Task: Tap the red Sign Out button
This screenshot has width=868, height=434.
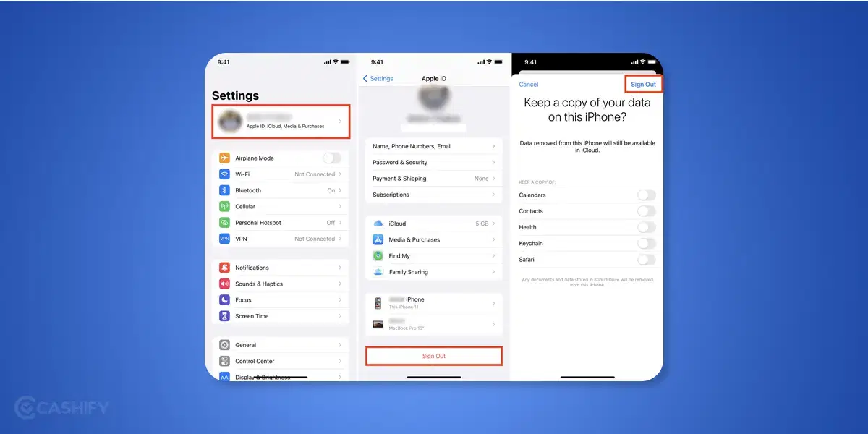Action: [x=434, y=356]
